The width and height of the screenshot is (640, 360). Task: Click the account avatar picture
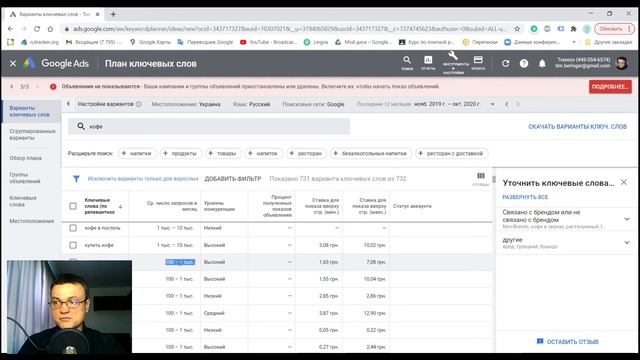622,63
